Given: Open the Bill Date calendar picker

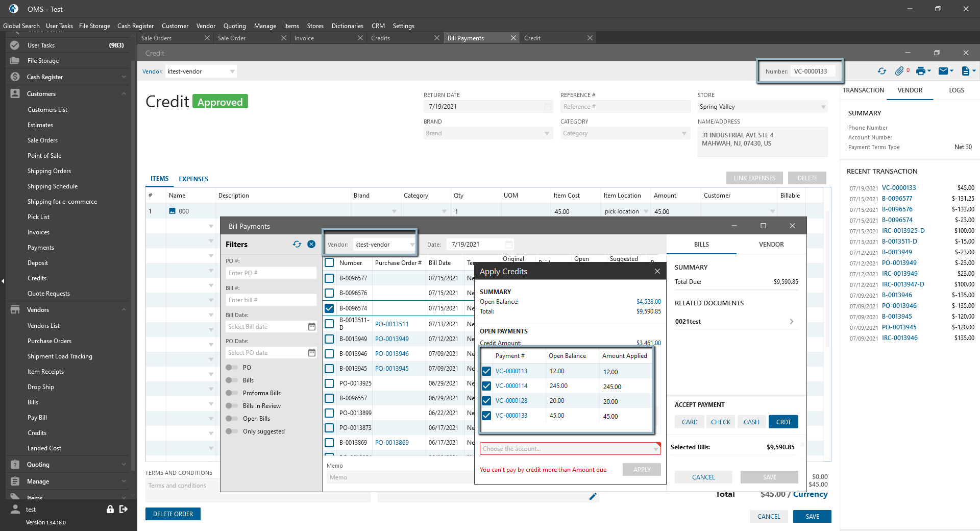Looking at the screenshot, I should [311, 327].
